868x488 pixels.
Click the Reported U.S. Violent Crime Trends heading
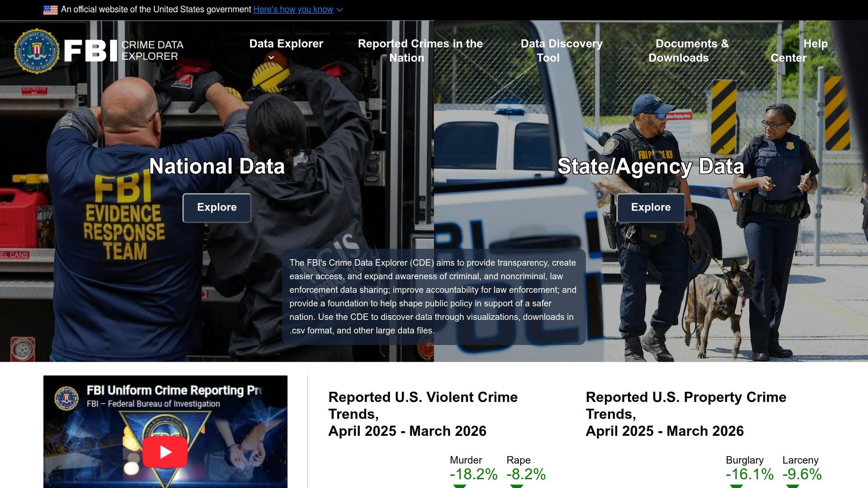[423, 414]
